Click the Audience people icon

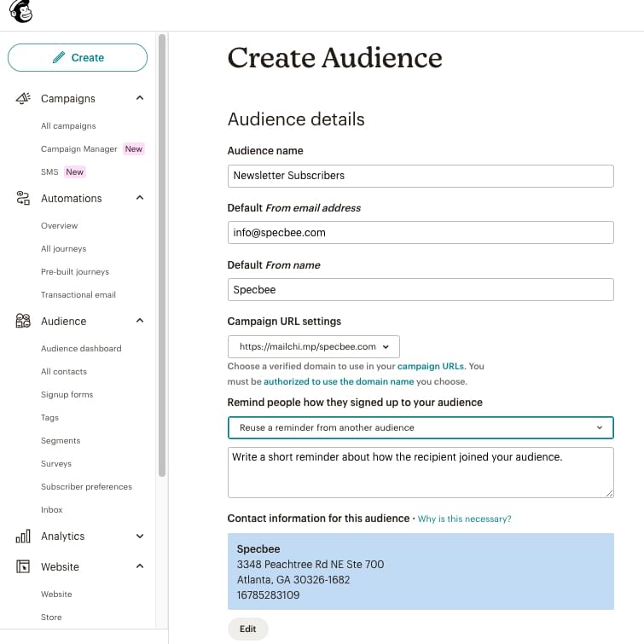[23, 321]
